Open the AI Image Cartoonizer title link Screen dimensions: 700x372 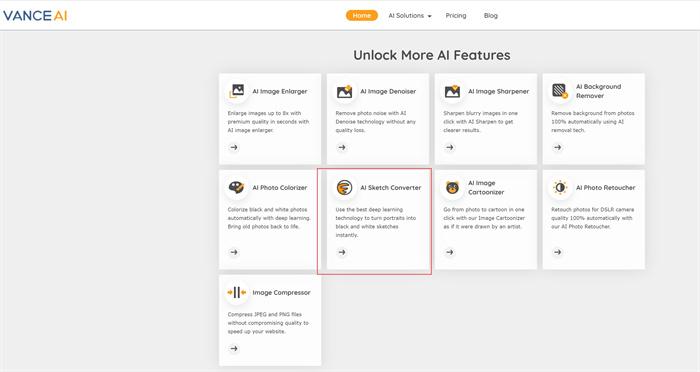click(486, 188)
